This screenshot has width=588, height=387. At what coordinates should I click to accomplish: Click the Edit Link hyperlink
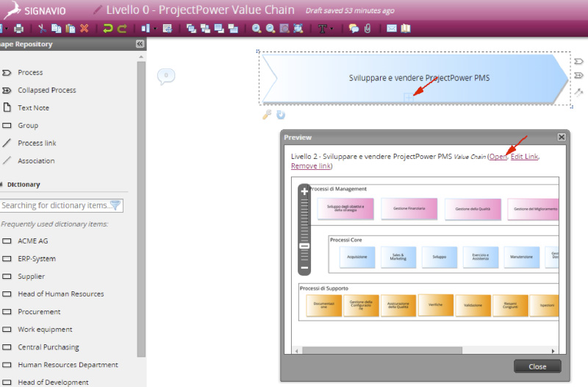524,157
